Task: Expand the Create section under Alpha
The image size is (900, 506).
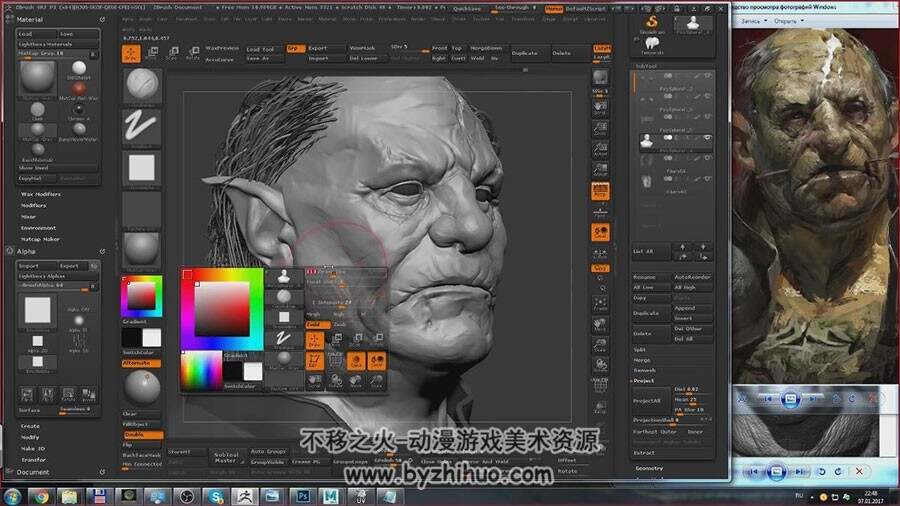Action: [x=30, y=426]
